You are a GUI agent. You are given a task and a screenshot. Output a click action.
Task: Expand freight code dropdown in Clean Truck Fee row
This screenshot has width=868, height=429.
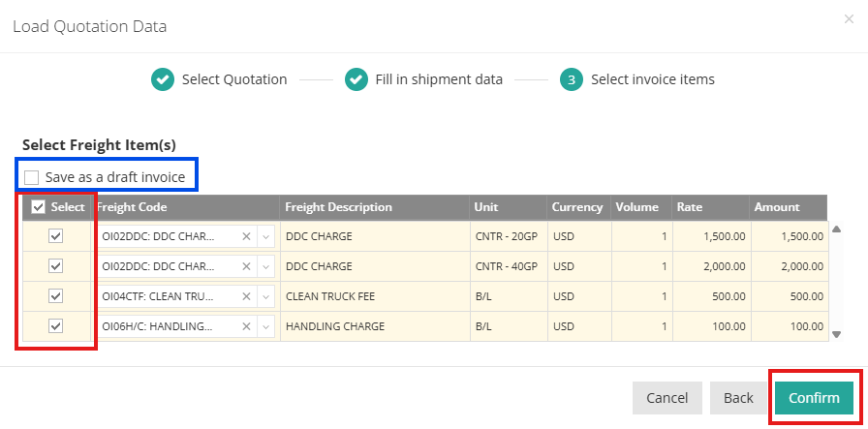266,296
